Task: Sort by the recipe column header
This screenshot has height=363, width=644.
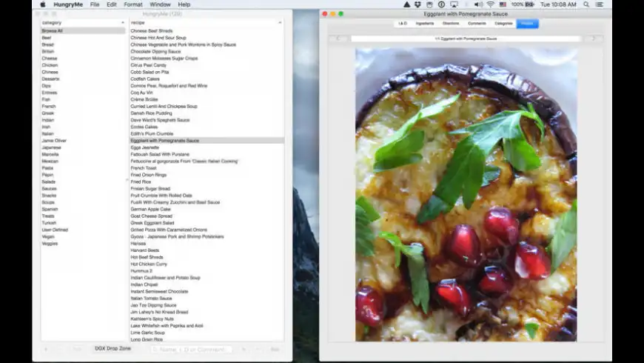Action: click(x=207, y=23)
